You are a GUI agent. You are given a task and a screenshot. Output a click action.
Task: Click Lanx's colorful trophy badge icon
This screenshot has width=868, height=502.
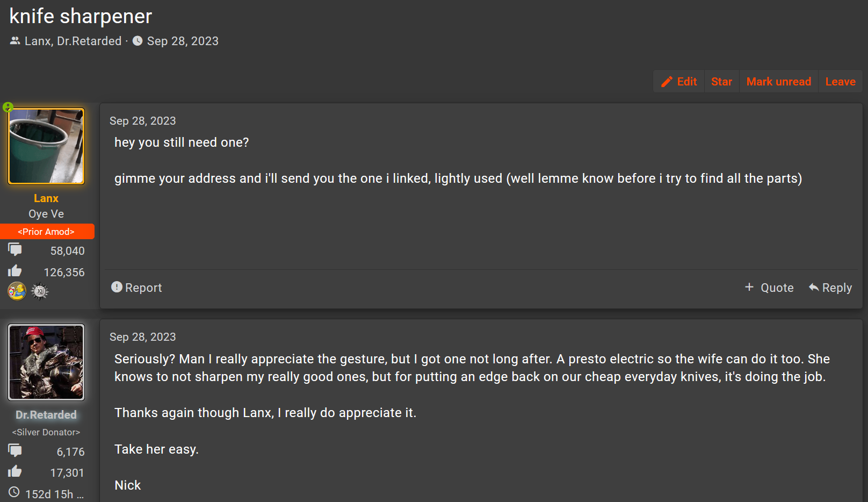17,291
